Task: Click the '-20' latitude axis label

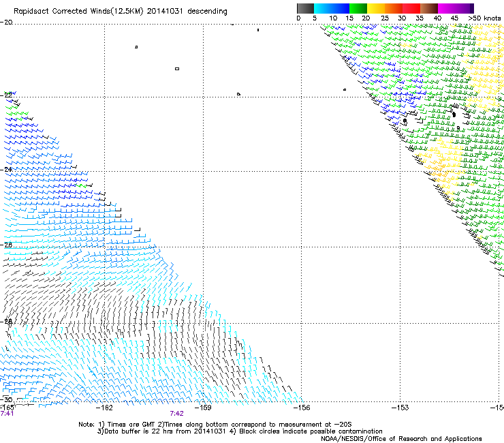Action: pos(6,22)
